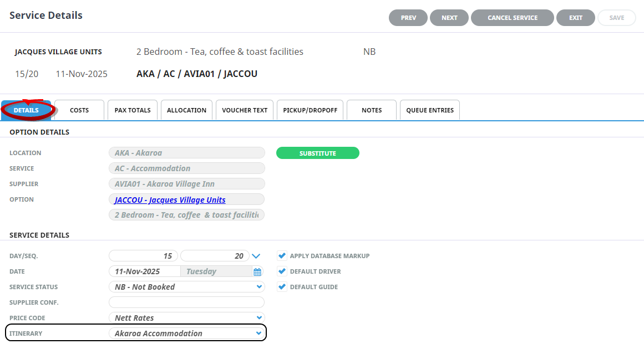
Task: Click the Date field 11-Nov-2025
Action: click(145, 271)
